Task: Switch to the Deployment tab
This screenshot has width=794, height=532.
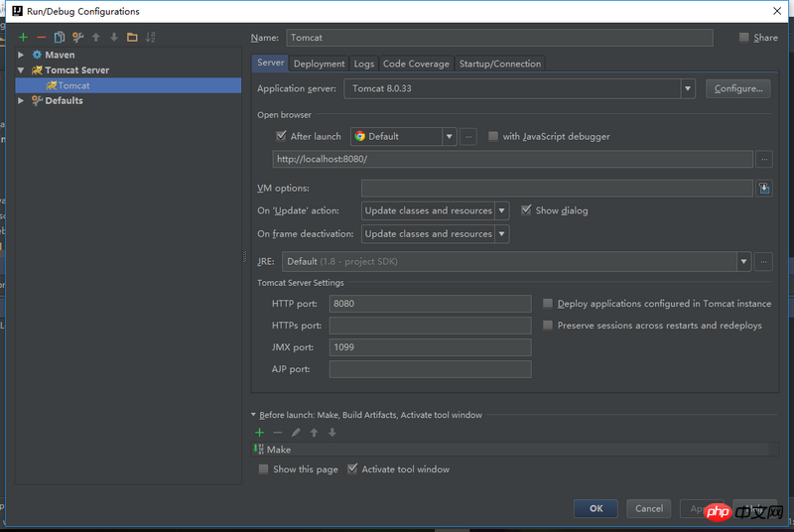Action: click(319, 64)
